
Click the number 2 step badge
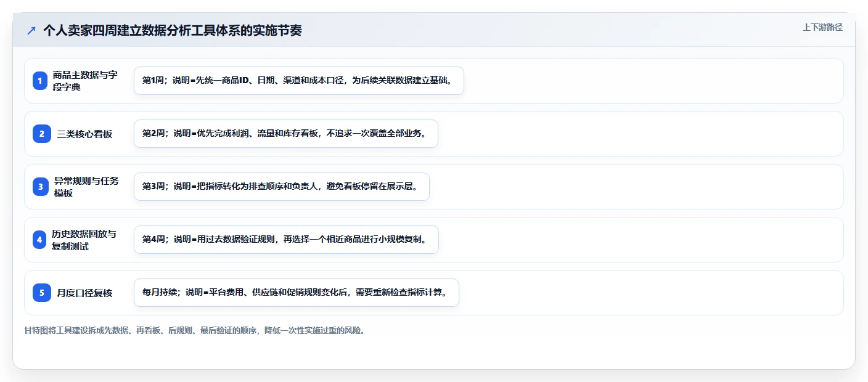(x=42, y=134)
